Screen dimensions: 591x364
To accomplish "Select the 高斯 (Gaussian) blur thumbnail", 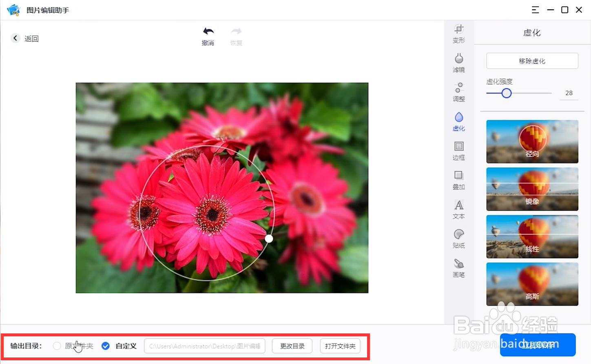I will tap(531, 284).
